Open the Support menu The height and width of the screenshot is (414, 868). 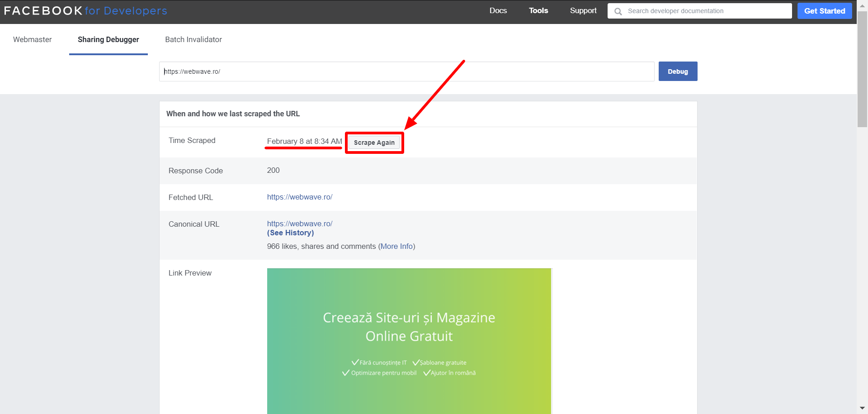pos(583,11)
